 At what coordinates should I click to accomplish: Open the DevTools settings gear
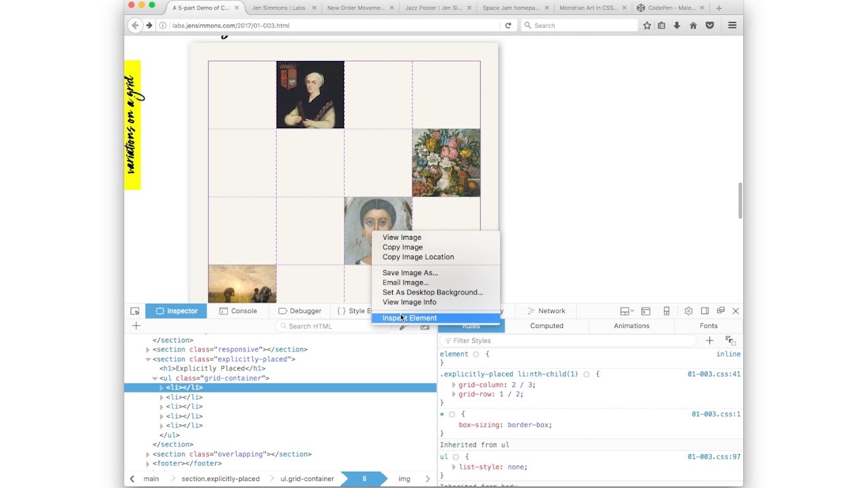pos(688,310)
